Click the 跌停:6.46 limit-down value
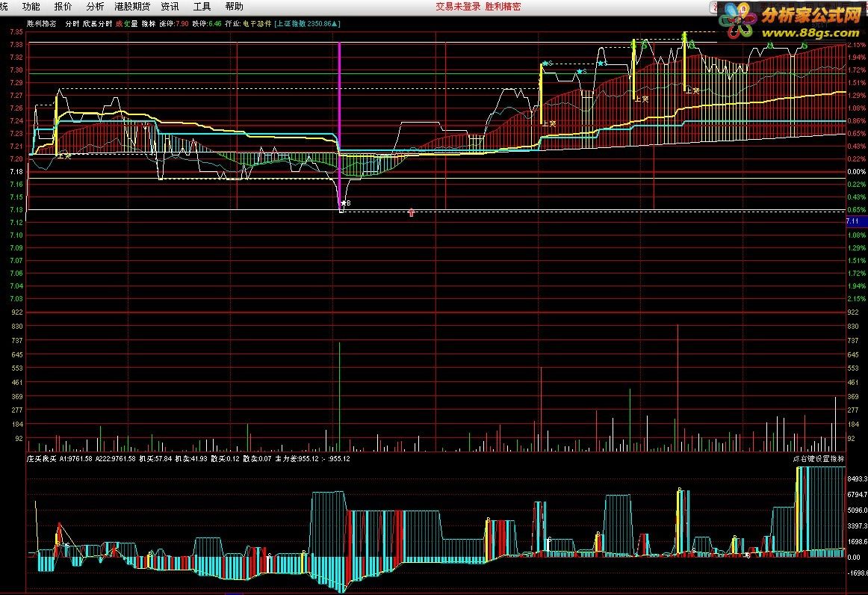 [x=207, y=24]
